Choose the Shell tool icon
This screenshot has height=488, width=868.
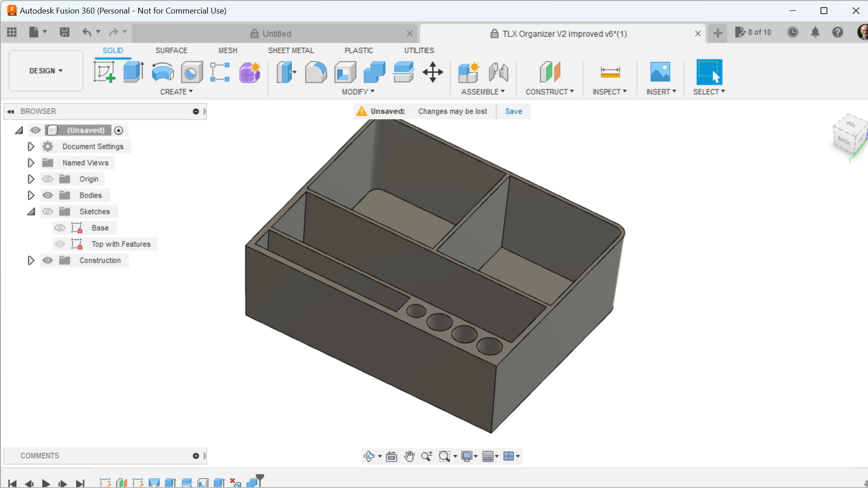click(345, 72)
